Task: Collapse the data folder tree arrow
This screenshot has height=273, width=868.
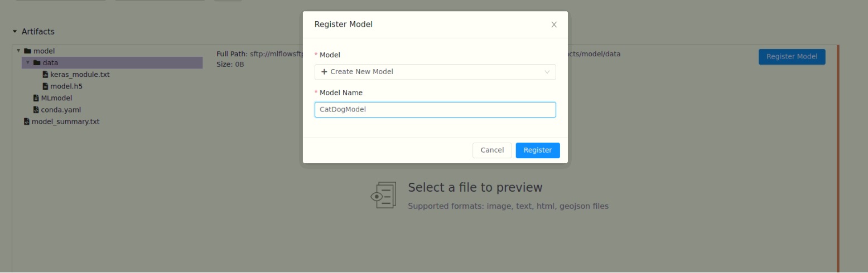Action: (x=28, y=62)
